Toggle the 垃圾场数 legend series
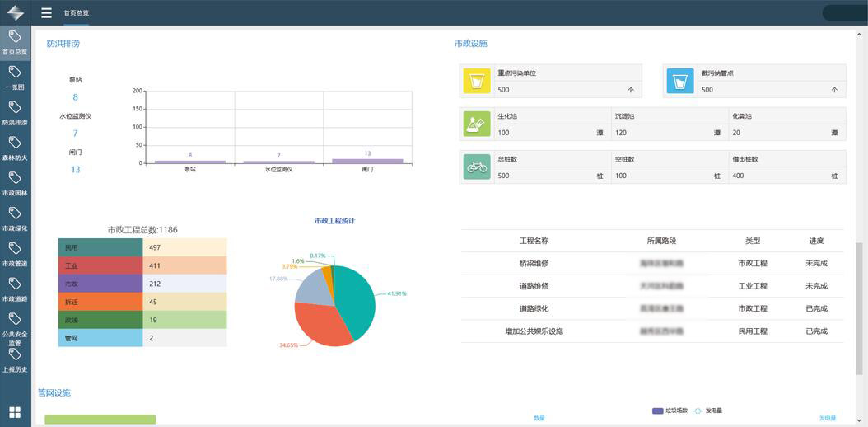This screenshot has height=427, width=868. click(670, 411)
